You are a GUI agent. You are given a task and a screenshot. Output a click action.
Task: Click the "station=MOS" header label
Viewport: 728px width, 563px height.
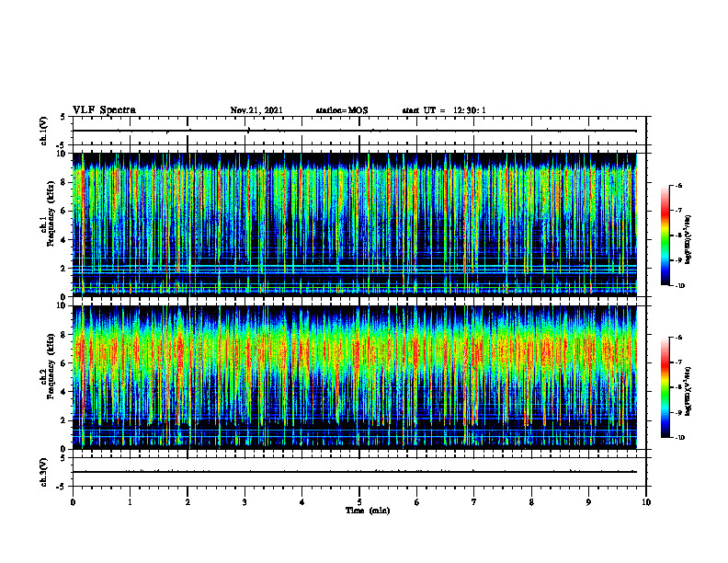point(342,110)
